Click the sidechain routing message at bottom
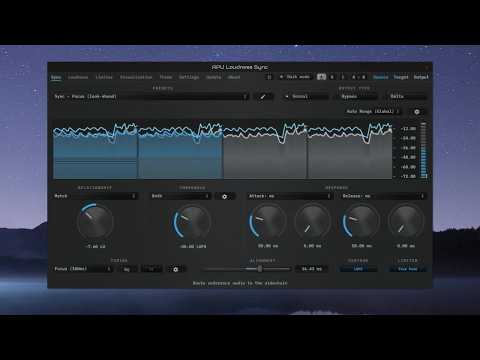The height and width of the screenshot is (360, 480). (x=240, y=283)
